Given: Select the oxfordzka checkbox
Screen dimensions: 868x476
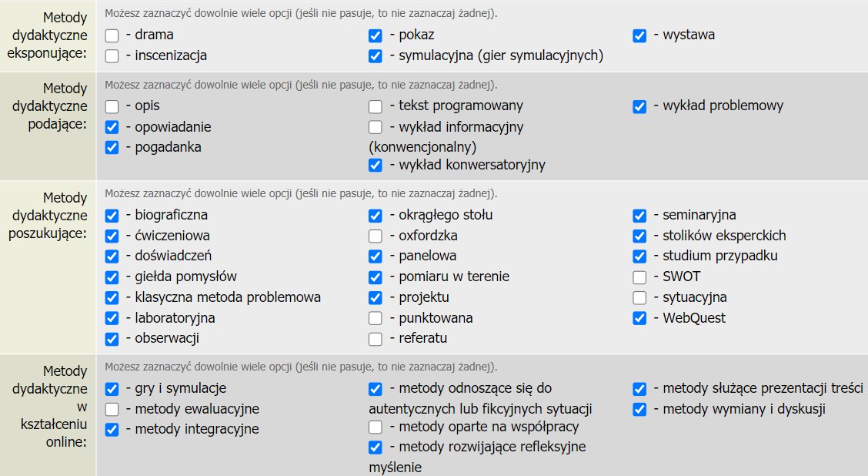Looking at the screenshot, I should pos(376,236).
